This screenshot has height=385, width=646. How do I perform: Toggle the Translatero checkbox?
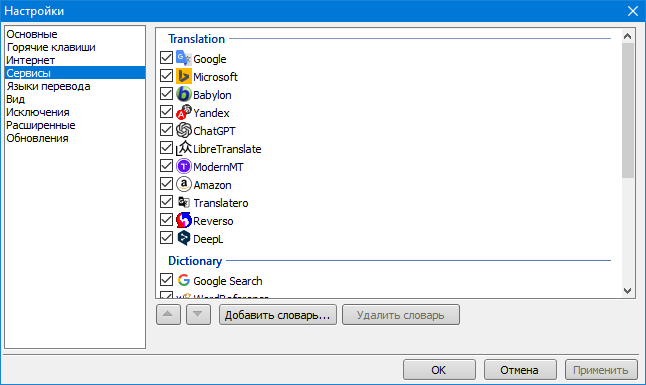coord(166,202)
